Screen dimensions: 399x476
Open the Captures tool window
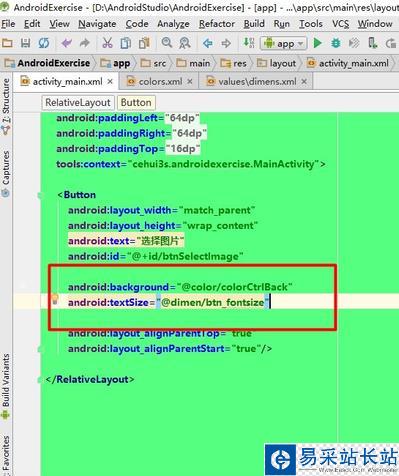(6, 173)
